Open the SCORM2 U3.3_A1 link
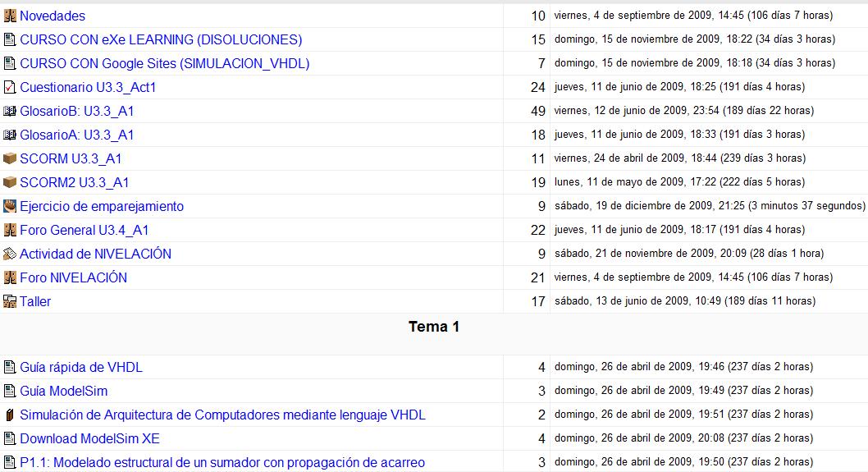 74,182
